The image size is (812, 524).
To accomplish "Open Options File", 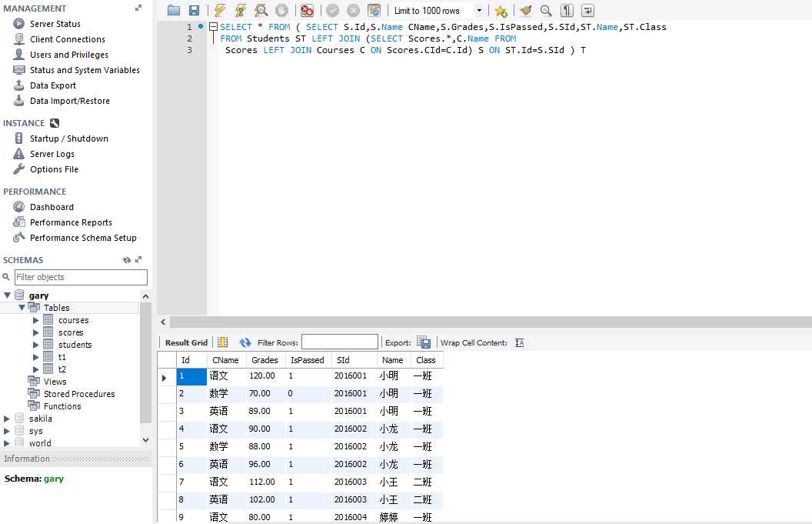I will [x=54, y=169].
